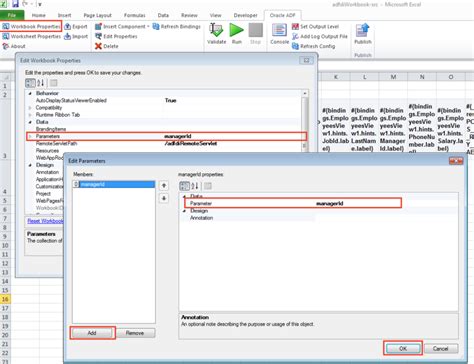
Task: Click the Remove button
Action: click(x=135, y=333)
